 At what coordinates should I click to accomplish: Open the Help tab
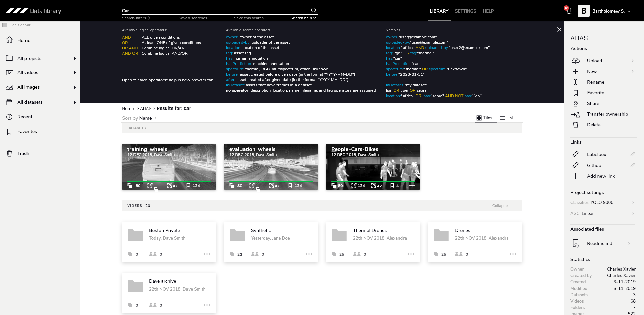[x=488, y=11]
